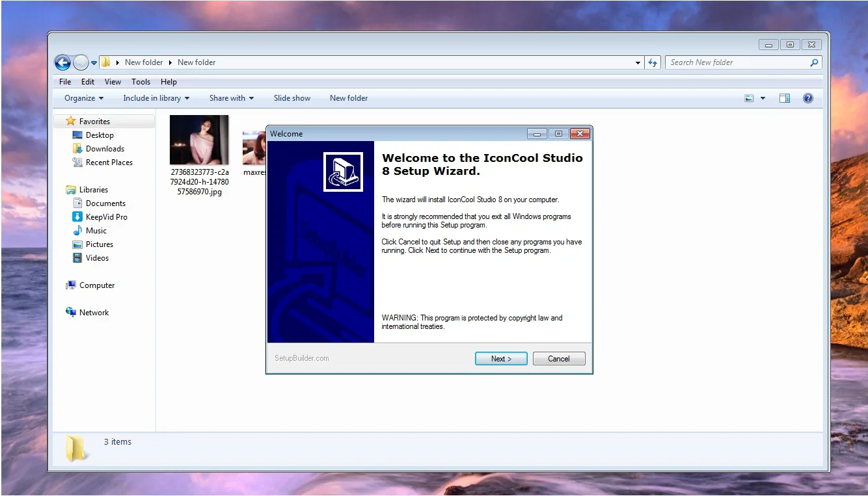Click the Explorer Forward arrow button
The height and width of the screenshot is (496, 868).
[81, 62]
